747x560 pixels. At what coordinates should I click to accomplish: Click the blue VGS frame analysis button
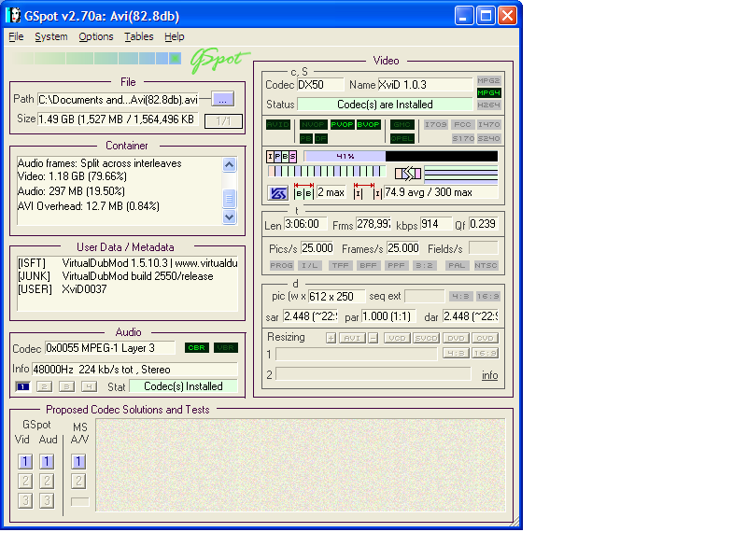click(x=277, y=193)
